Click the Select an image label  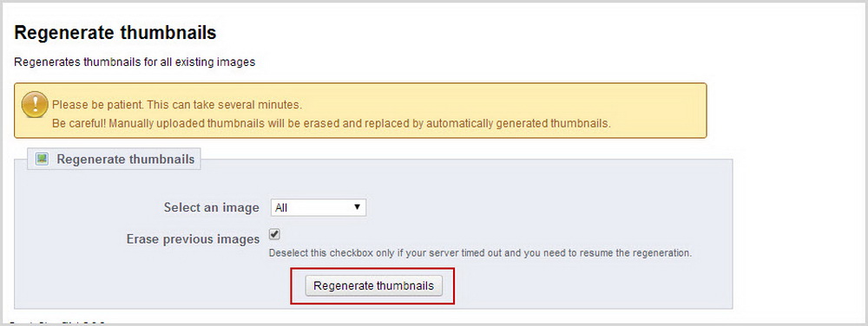pos(212,208)
